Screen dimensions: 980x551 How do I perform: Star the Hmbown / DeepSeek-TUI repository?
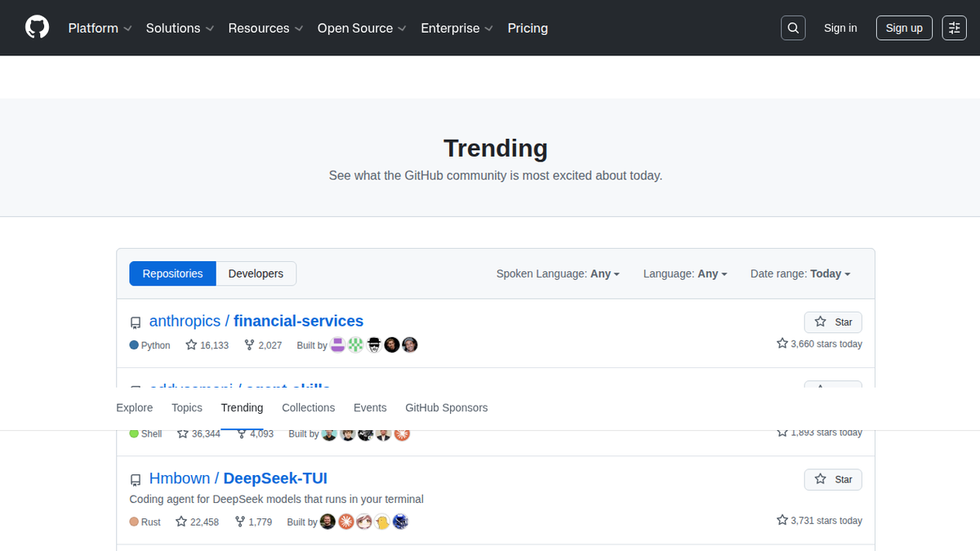click(833, 479)
